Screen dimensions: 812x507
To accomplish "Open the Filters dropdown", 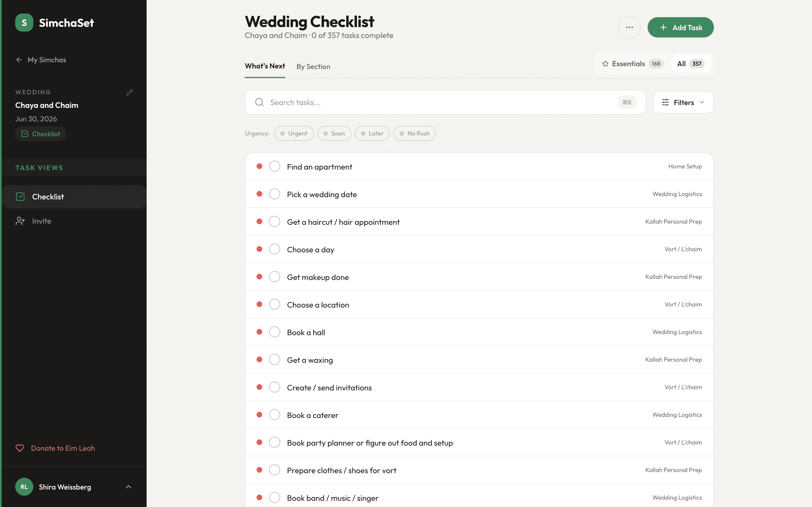I will (x=683, y=102).
